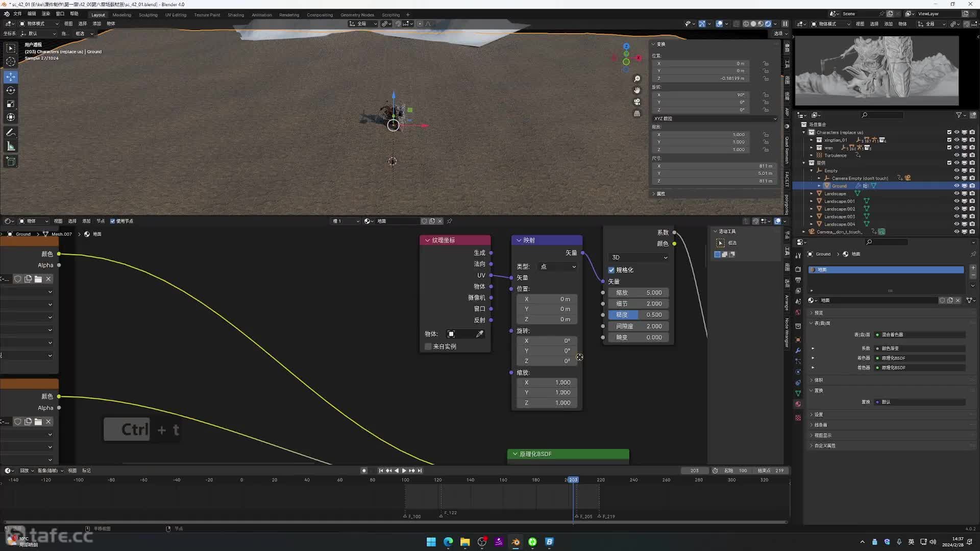
Task: Collapse the Empty object tree arrow
Action: point(812,171)
